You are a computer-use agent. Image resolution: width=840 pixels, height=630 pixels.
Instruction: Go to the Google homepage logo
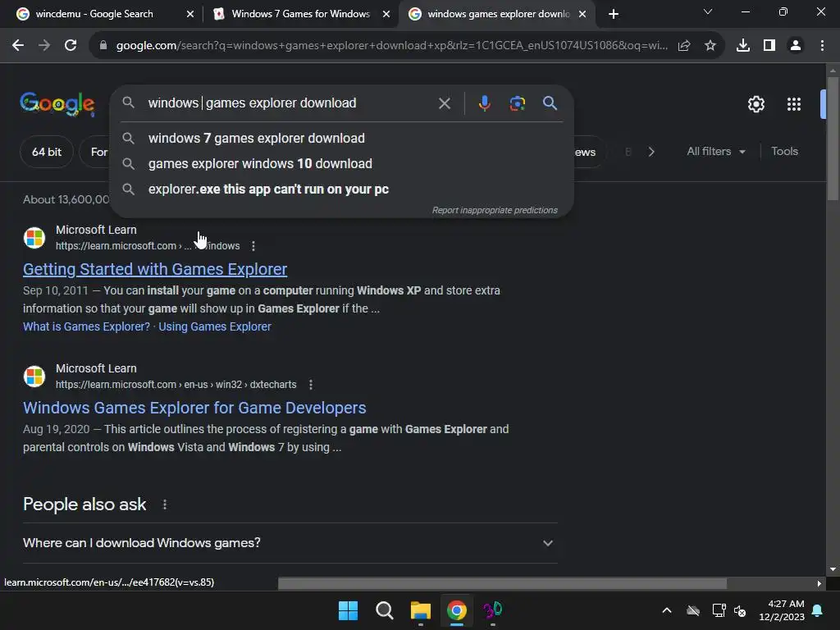tap(57, 103)
